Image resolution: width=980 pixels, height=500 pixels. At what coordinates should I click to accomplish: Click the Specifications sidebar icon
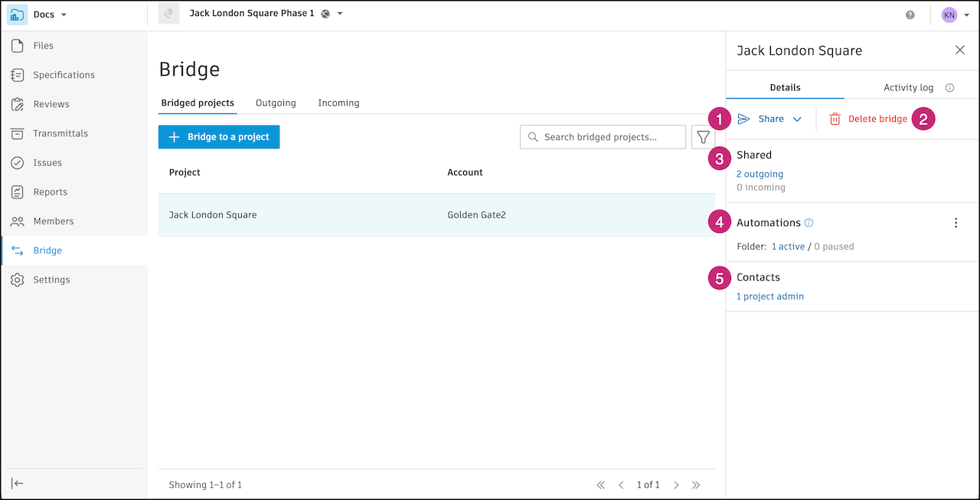click(x=18, y=75)
